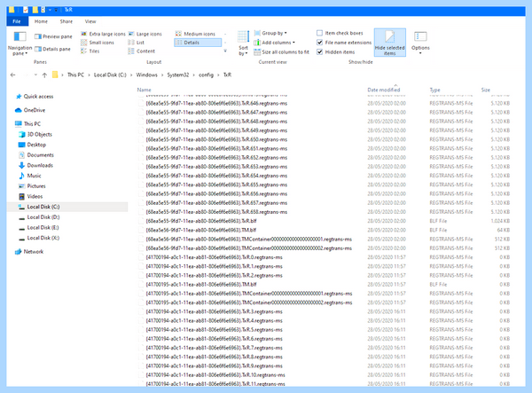Open Group by dropdown
The height and width of the screenshot is (393, 532).
[x=270, y=33]
